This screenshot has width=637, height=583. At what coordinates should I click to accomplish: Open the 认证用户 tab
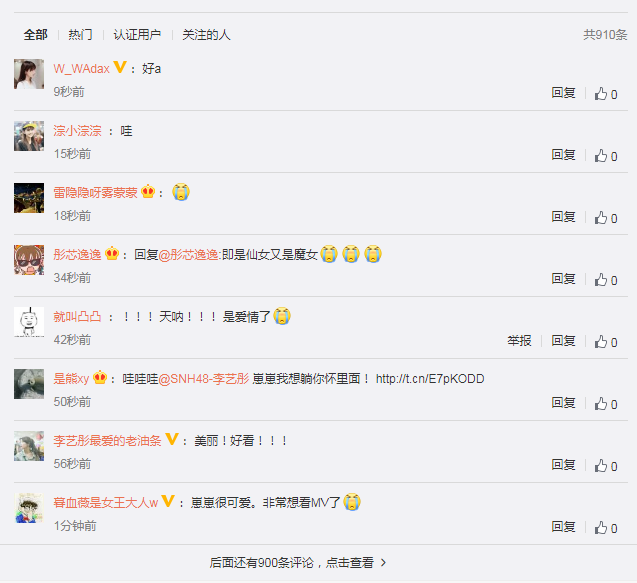[x=137, y=35]
